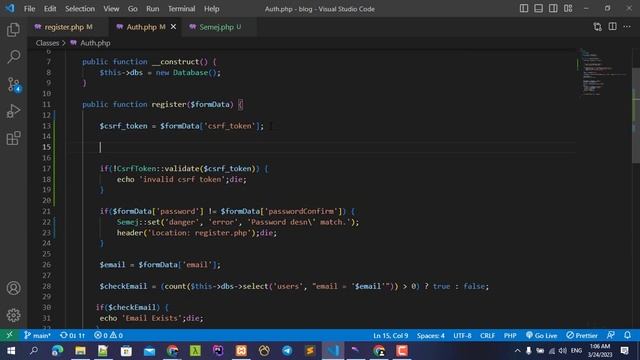The image size is (640, 360).
Task: Open the Extensions view
Action: click(x=13, y=138)
